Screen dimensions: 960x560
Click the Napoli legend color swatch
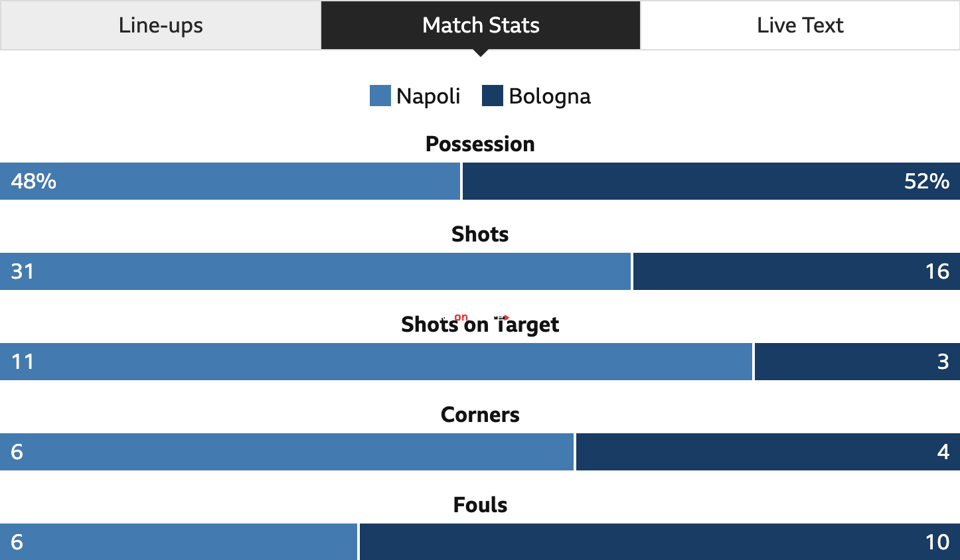(380, 96)
